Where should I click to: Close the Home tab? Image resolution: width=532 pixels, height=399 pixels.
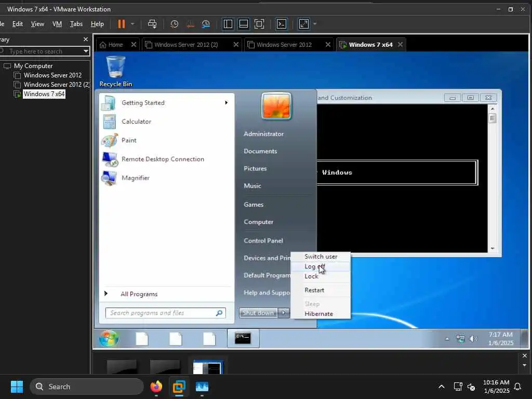click(134, 45)
